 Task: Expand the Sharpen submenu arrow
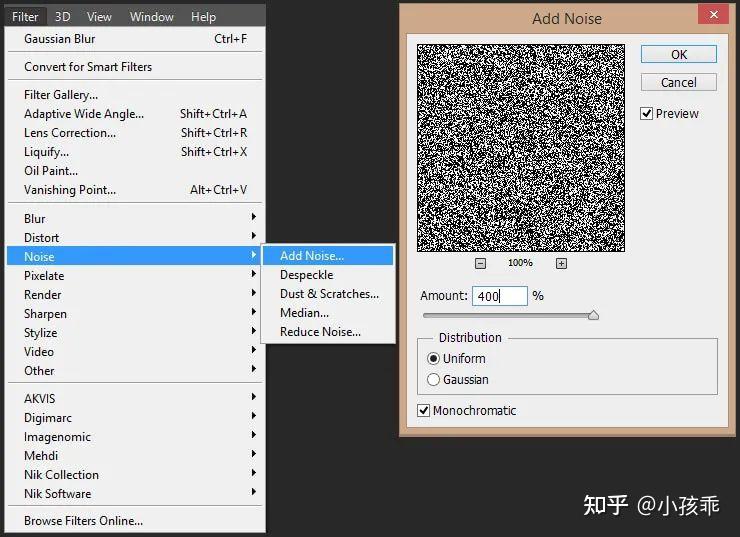pos(253,311)
